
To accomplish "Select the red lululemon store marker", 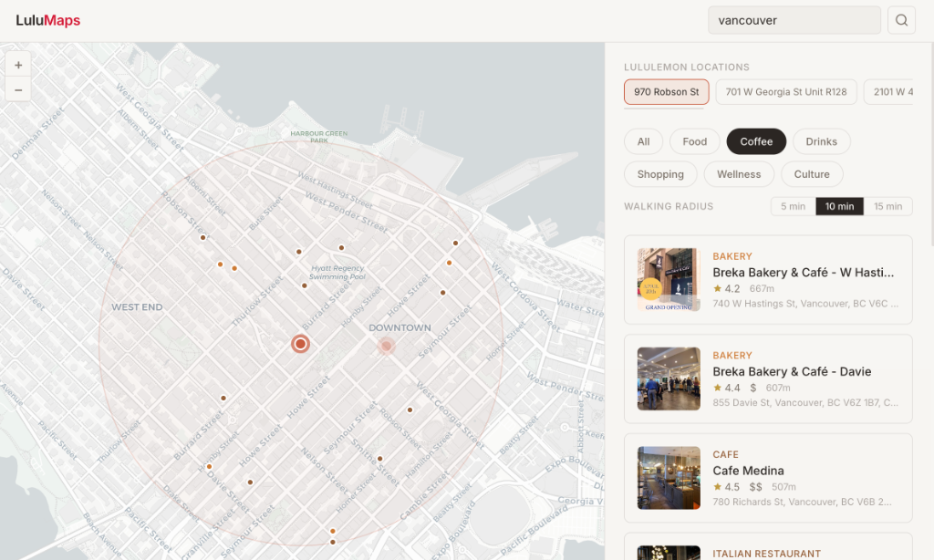I will pos(301,344).
